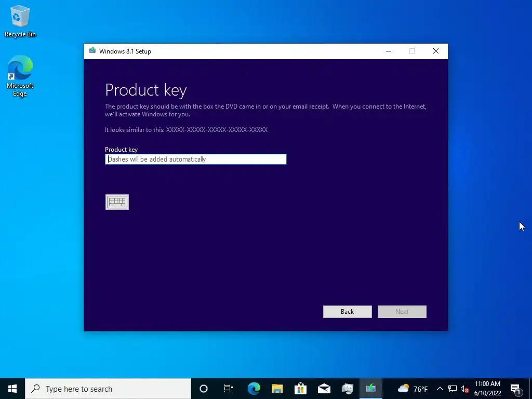The image size is (532, 399).
Task: Launch Microsoft Edge from taskbar
Action: [x=254, y=389]
